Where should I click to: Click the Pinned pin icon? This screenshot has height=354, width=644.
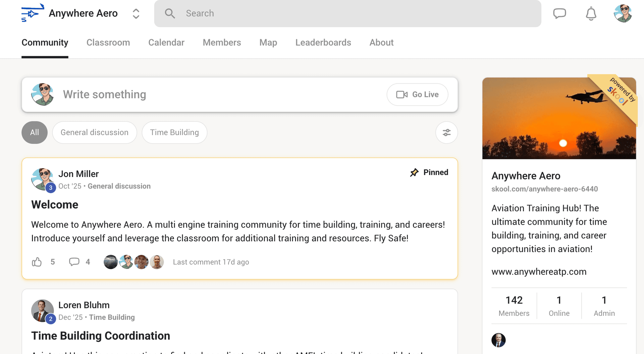[414, 172]
